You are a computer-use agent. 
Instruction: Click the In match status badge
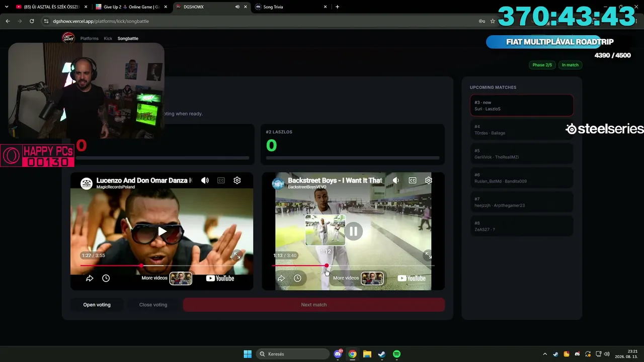click(570, 65)
